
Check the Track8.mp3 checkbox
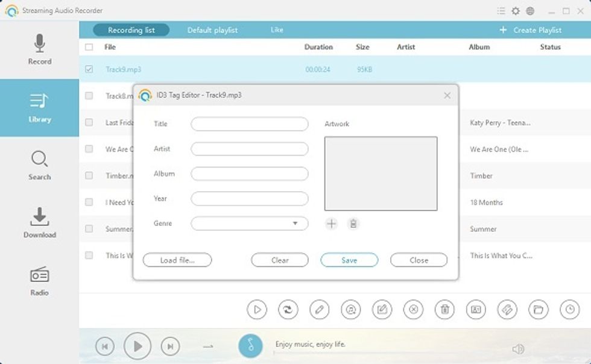90,96
